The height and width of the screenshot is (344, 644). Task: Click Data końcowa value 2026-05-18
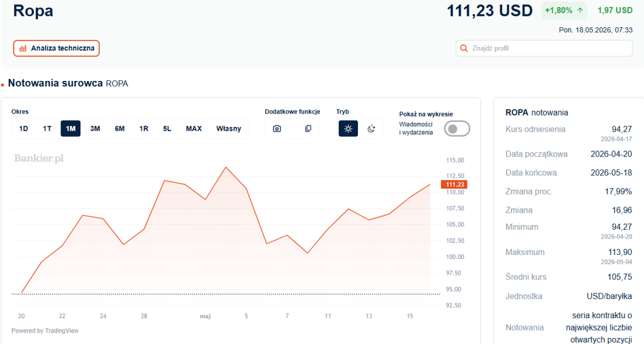(611, 173)
